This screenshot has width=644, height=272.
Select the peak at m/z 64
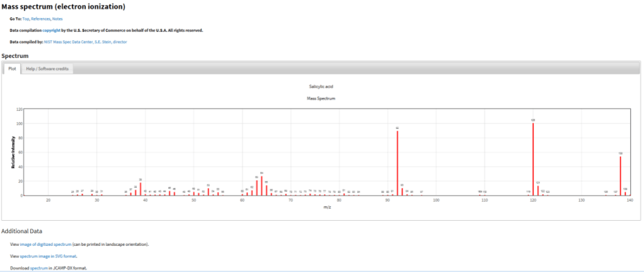tap(262, 186)
